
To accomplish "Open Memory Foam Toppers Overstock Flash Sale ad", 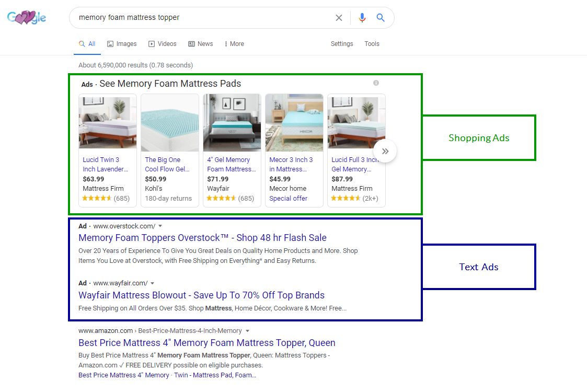I will point(202,238).
